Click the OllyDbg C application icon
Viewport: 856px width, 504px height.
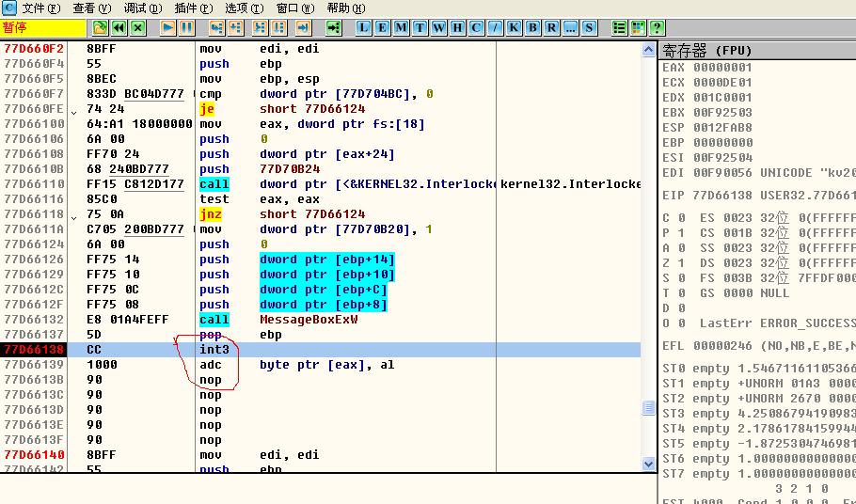[8, 8]
